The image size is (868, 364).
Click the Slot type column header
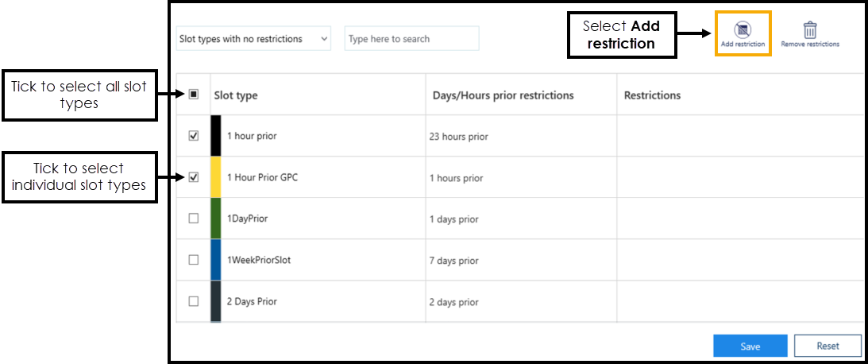[236, 95]
